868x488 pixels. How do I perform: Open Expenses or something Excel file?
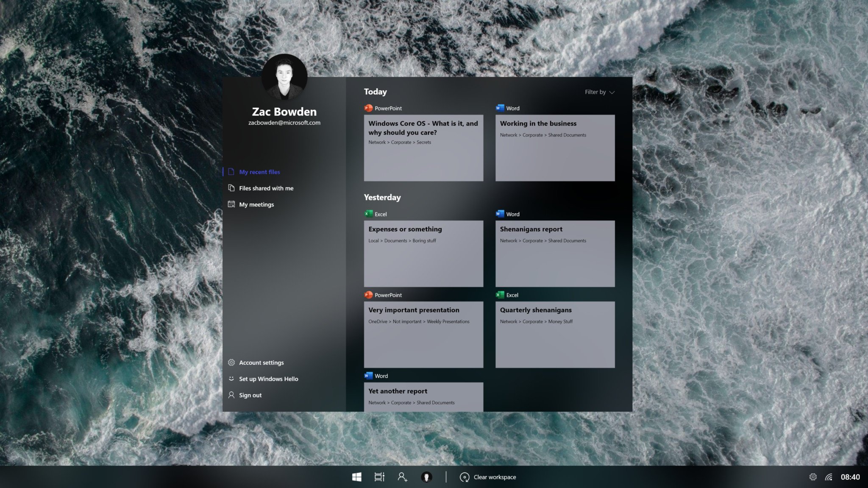[x=423, y=253]
